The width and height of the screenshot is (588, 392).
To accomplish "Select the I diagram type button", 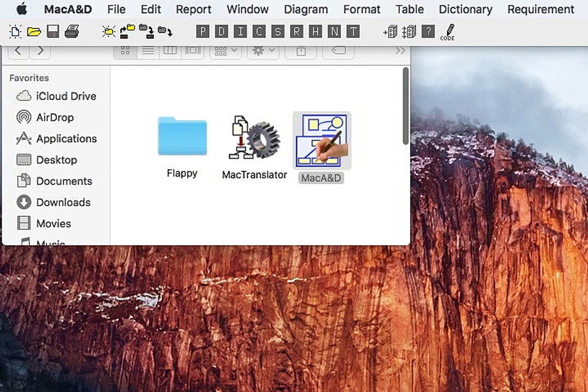I will (240, 32).
